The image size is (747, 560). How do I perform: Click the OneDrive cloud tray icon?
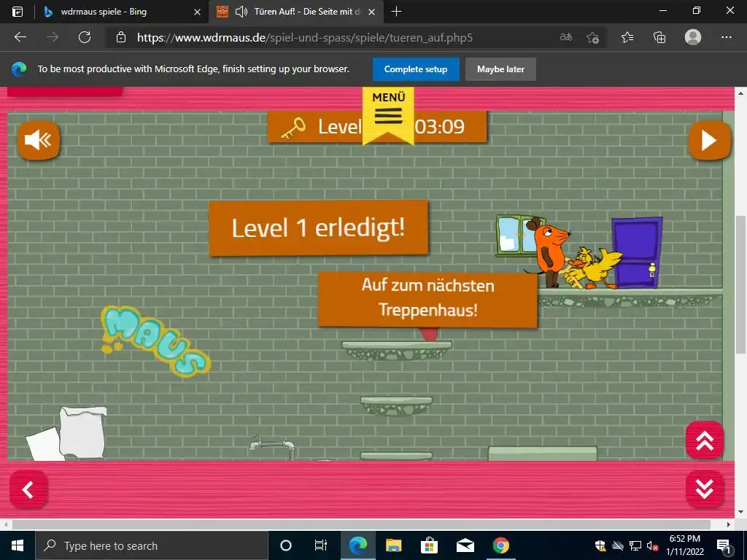pos(618,545)
